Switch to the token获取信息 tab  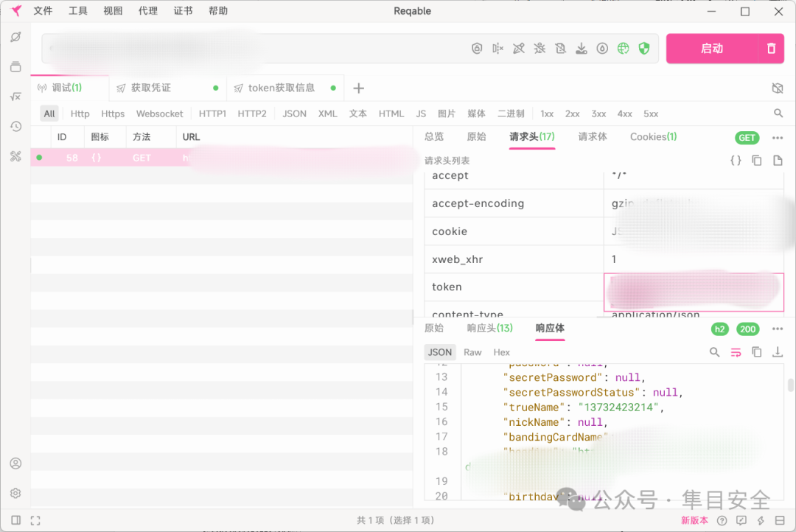[285, 88]
